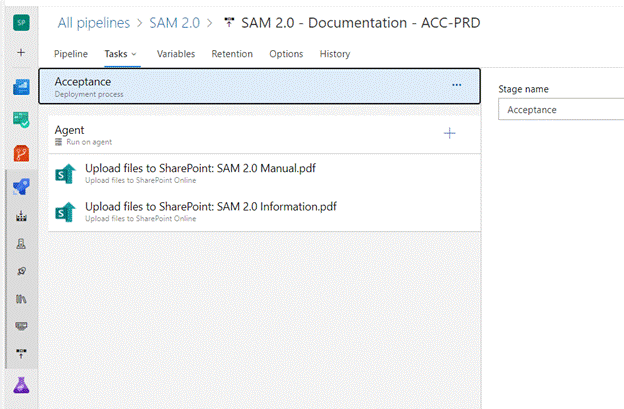
Task: Click SharePoint icon of Manual.pdf task
Action: [x=65, y=174]
